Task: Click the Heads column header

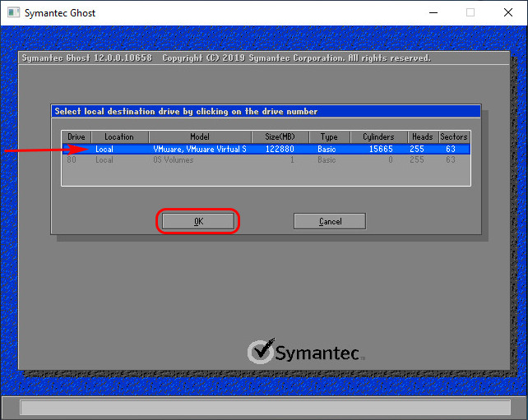Action: pyautogui.click(x=422, y=137)
